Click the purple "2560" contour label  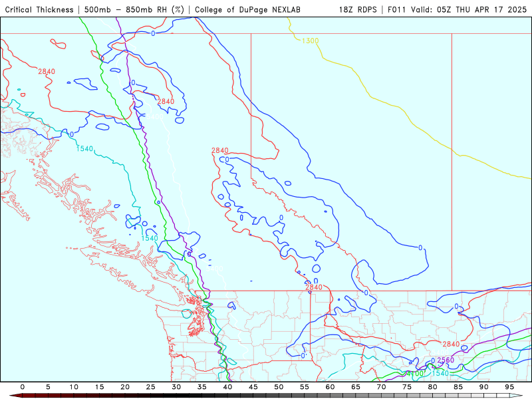click(446, 360)
